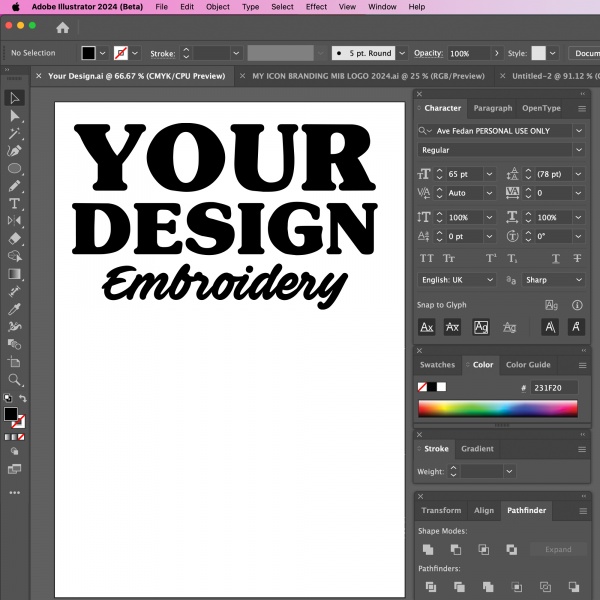Open the 65 pt font size dropdown
Viewport: 600px width, 600px height.
point(489,174)
